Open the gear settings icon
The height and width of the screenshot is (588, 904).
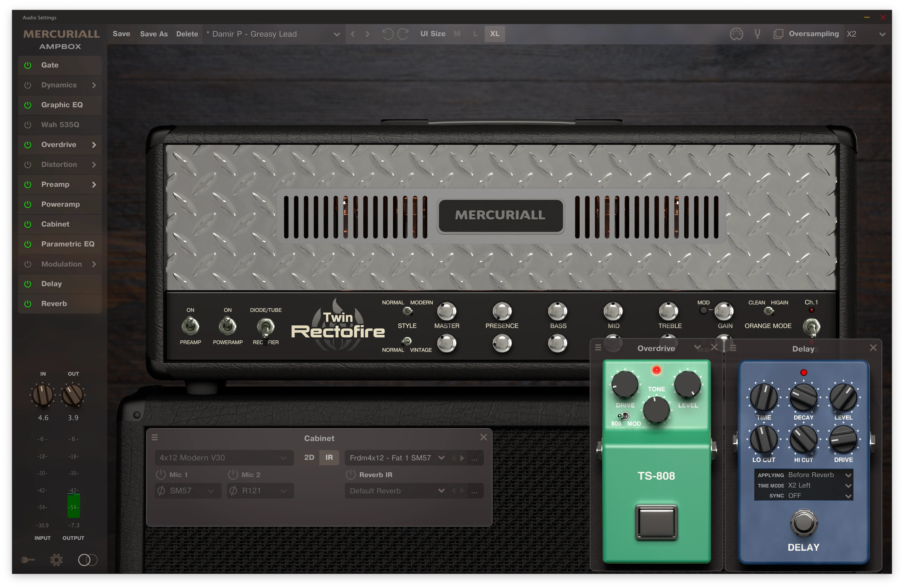[56, 559]
